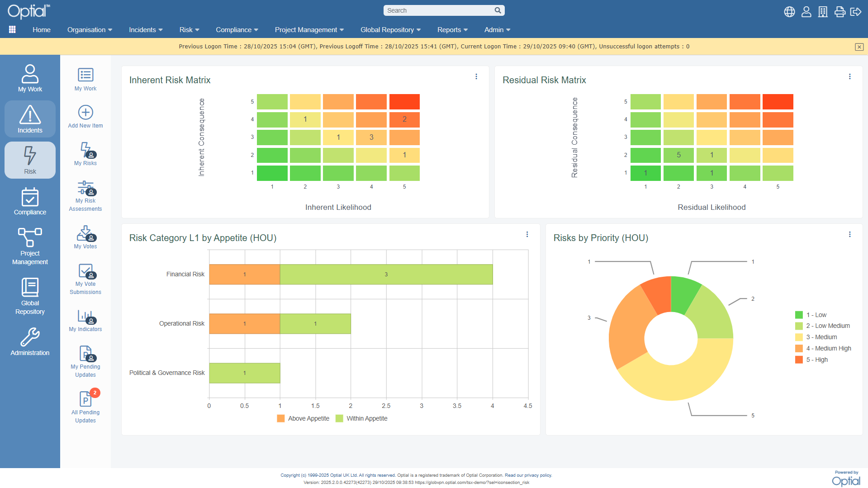This screenshot has height=488, width=868.
Task: Dismiss the logon time notification bar
Action: tap(859, 47)
